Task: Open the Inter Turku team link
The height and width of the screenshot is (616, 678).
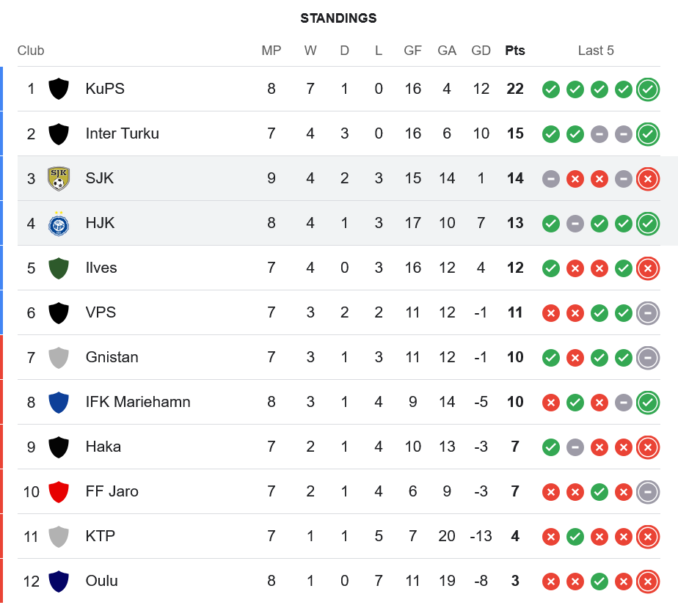Action: pyautogui.click(x=122, y=133)
